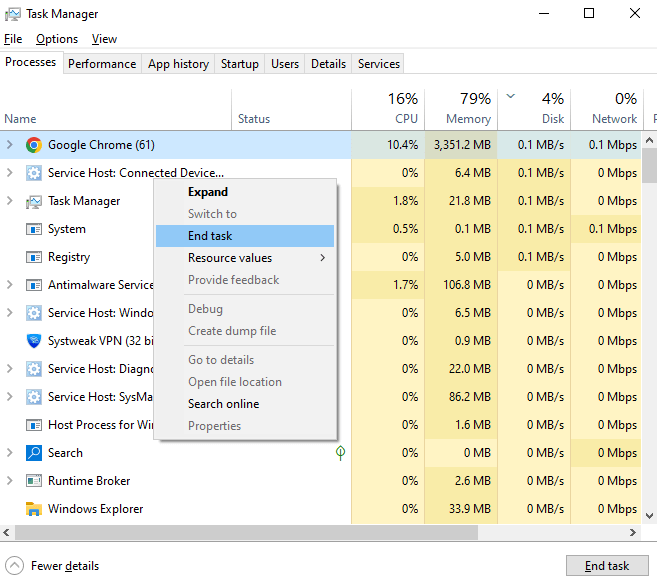The height and width of the screenshot is (583, 657).
Task: Click the Runtime Broker process icon
Action: tap(33, 481)
